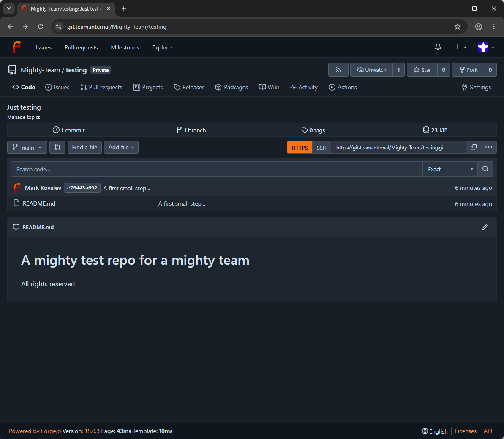This screenshot has height=439, width=504.
Task: Open more clone options menu
Action: pyautogui.click(x=489, y=148)
